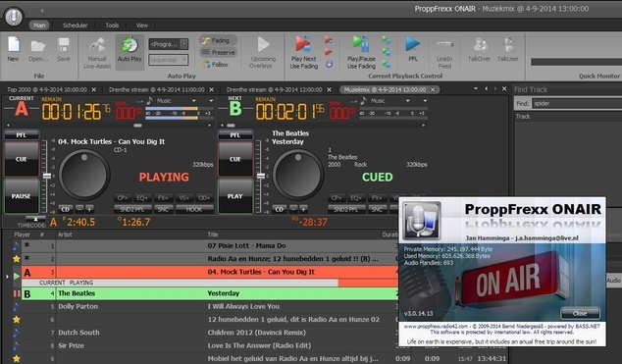Viewport: 622px width, 364px height.
Task: Click music note icon on Dolly Parton row
Action: point(16,306)
